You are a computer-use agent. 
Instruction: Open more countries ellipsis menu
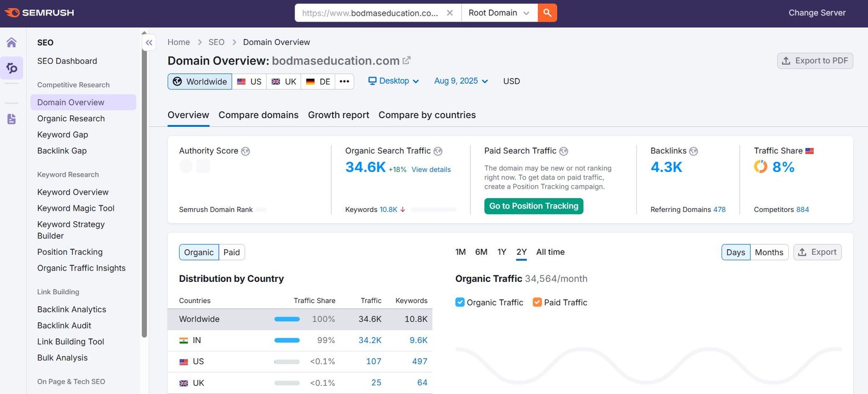344,81
